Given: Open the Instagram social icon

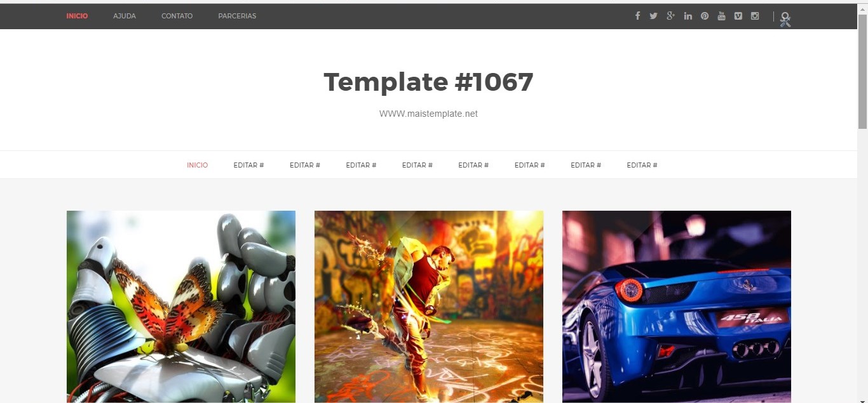Looking at the screenshot, I should point(755,16).
